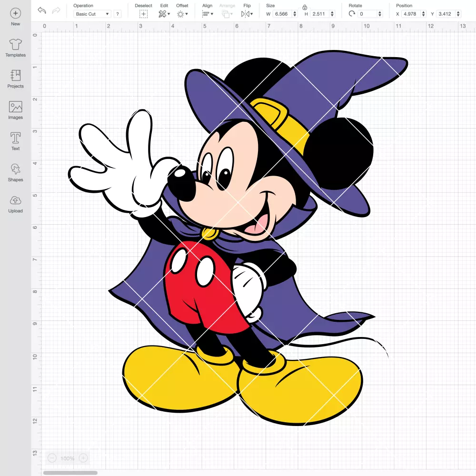
Task: Click the Redo arrow
Action: [x=56, y=10]
